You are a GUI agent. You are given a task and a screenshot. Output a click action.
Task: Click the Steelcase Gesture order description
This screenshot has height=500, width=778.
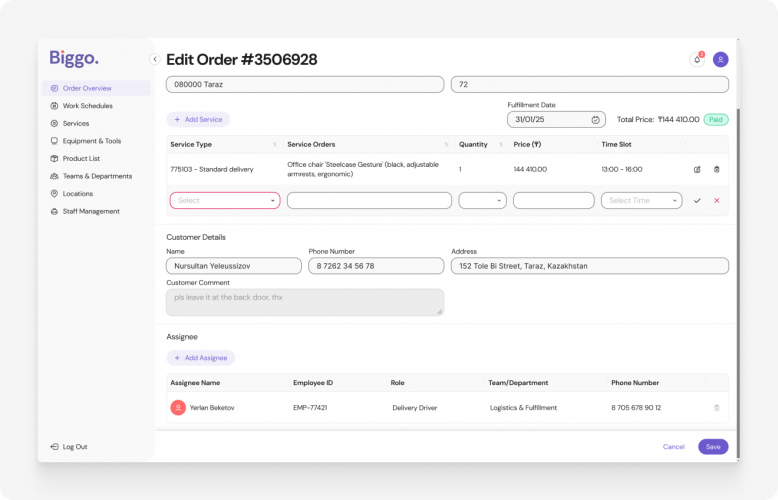(363, 169)
